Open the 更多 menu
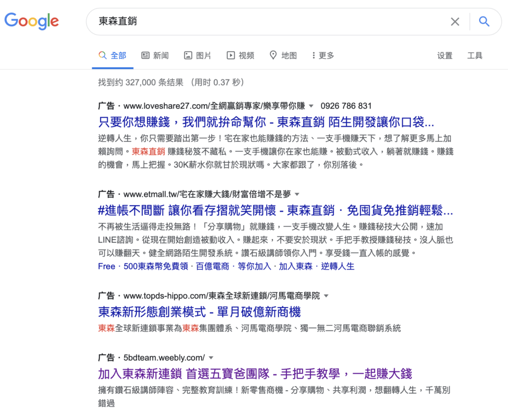508x420 pixels. tap(323, 56)
